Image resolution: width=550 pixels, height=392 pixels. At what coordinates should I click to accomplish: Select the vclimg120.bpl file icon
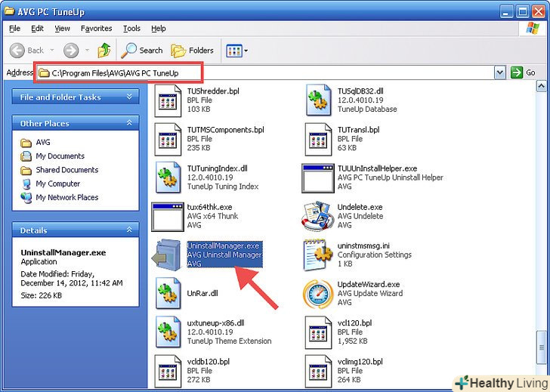318,371
